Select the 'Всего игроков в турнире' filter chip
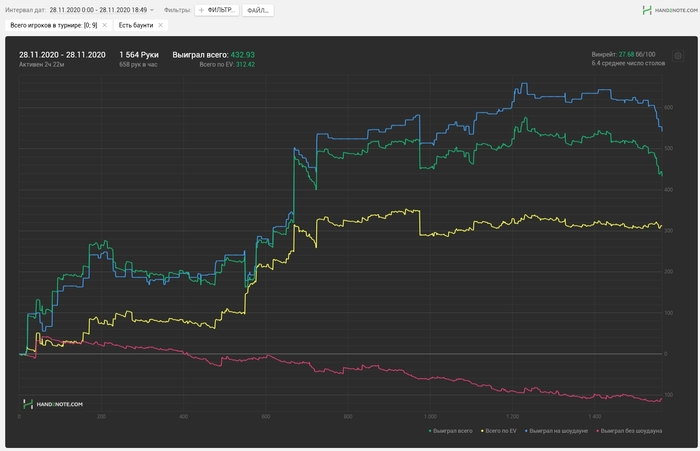Viewport: 700px width, 451px height. pyautogui.click(x=53, y=24)
